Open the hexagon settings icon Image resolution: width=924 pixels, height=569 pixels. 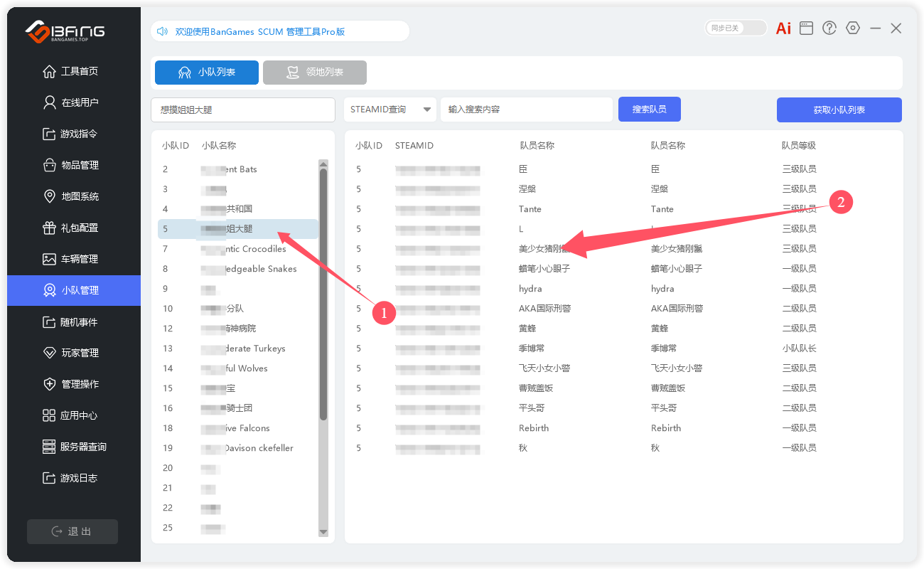point(853,28)
